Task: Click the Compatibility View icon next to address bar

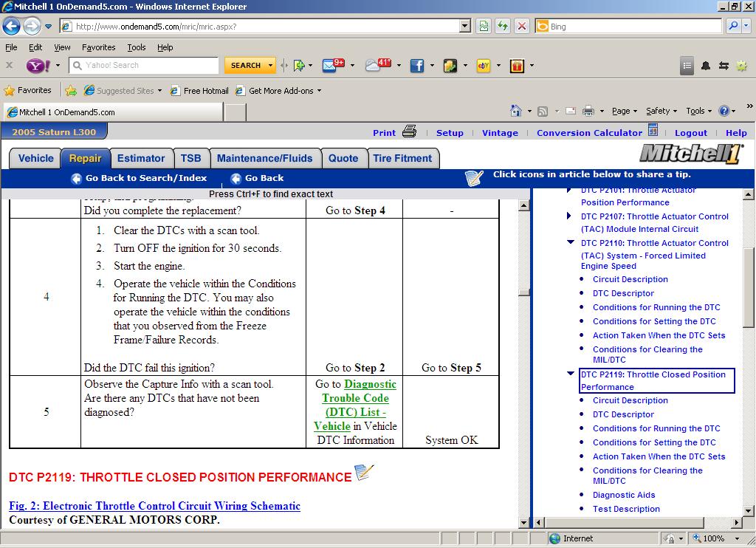Action: tap(484, 26)
